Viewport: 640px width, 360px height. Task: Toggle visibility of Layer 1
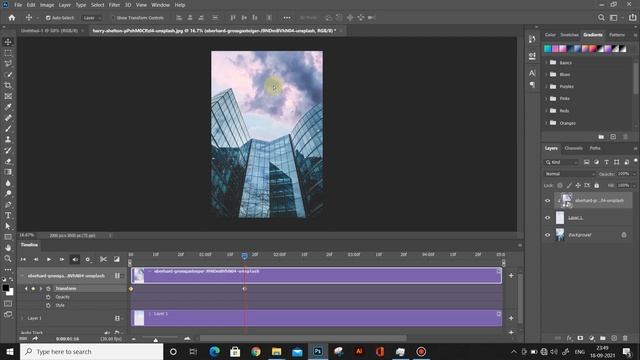(548, 218)
